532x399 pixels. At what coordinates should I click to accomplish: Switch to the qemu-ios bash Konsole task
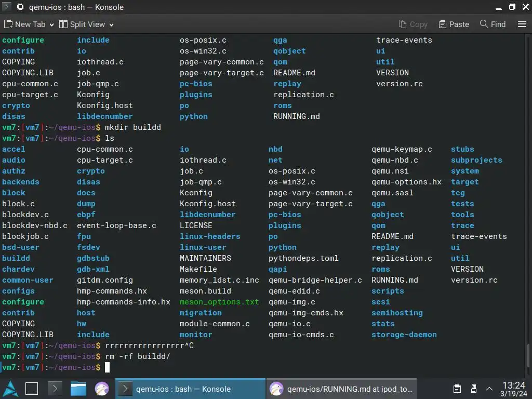pos(190,389)
